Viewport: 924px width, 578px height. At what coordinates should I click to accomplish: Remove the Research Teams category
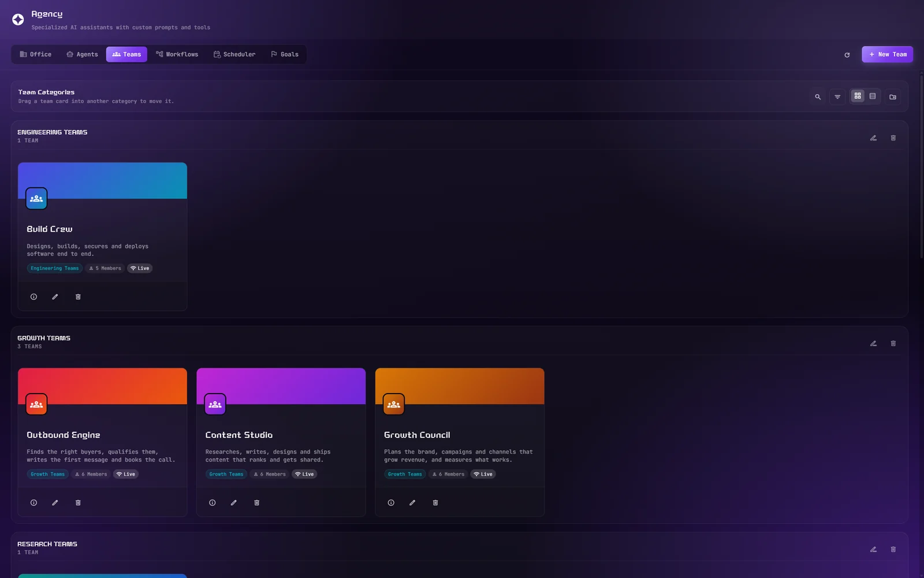(x=893, y=549)
